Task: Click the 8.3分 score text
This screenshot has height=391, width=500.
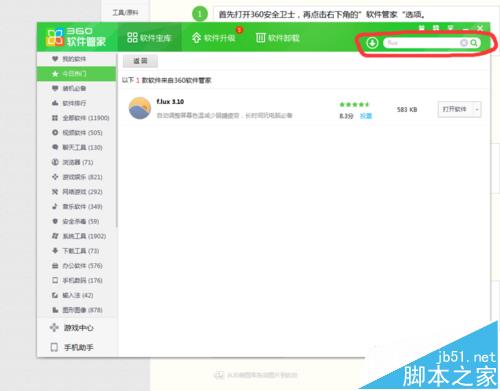Action: pos(346,116)
